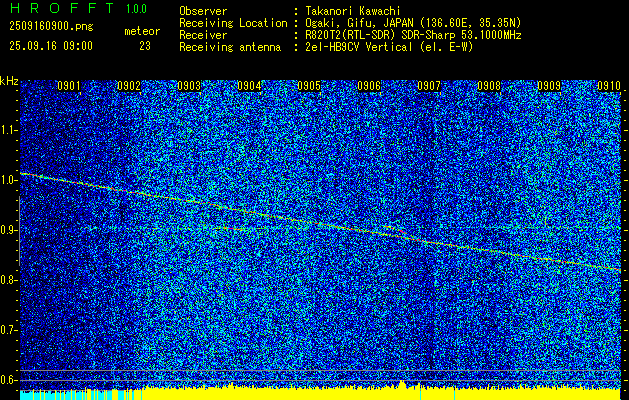Click the Receiving antenna field label
This screenshot has width=629, height=400.
(230, 47)
